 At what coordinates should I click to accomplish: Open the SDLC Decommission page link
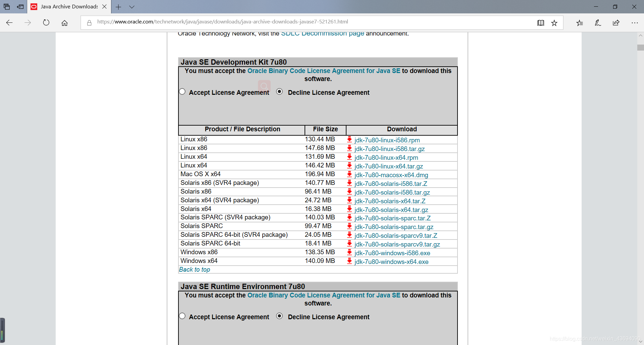[322, 33]
